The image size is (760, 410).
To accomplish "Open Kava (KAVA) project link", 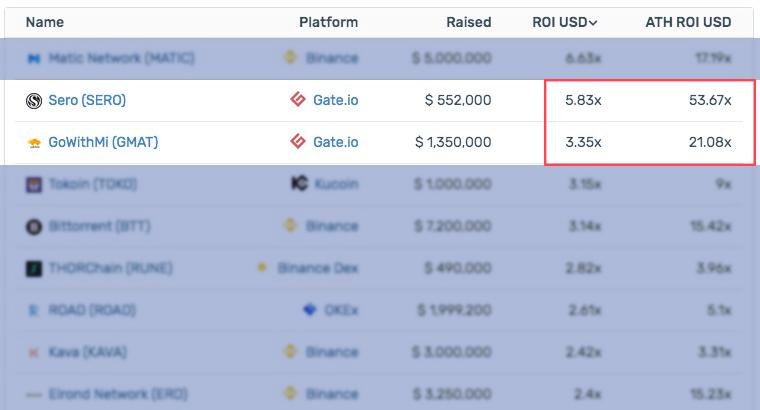I will pos(88,352).
